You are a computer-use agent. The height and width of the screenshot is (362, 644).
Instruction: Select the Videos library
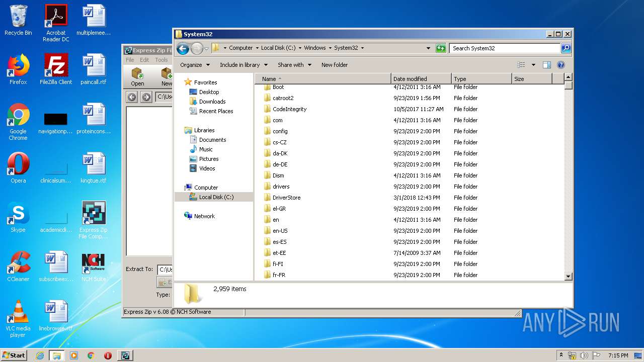pos(207,168)
